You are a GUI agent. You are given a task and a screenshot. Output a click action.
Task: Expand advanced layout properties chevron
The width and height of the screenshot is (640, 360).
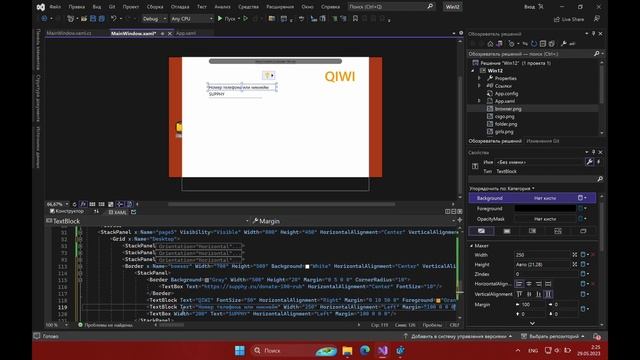532,323
